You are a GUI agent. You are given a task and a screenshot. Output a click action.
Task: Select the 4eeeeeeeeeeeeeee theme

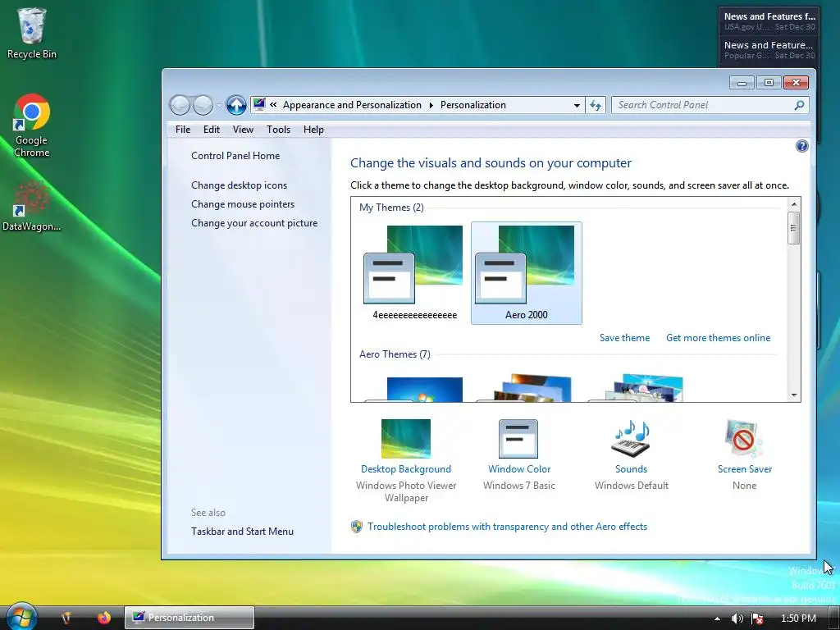pos(414,273)
